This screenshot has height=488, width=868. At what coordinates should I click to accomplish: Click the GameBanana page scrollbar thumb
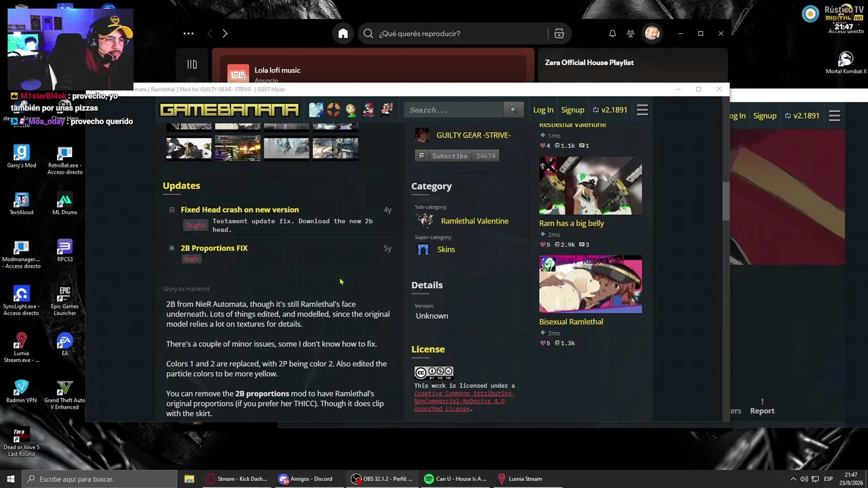tap(725, 201)
